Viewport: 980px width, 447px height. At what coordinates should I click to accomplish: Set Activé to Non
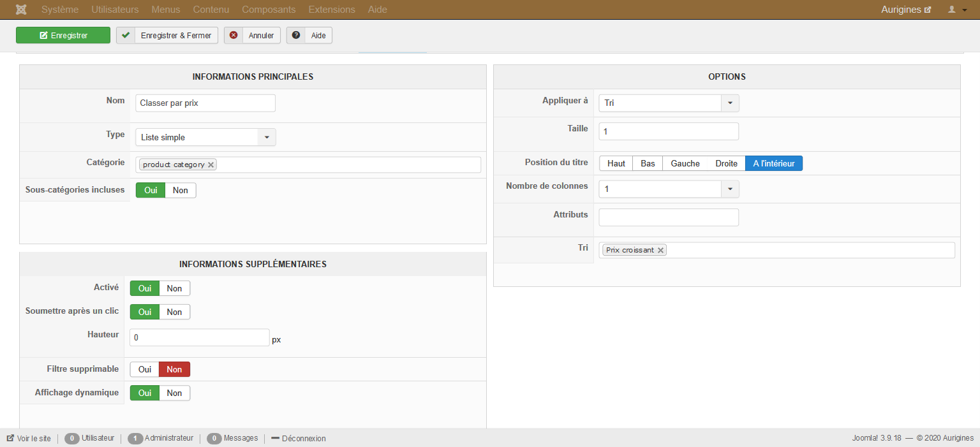[x=175, y=288]
